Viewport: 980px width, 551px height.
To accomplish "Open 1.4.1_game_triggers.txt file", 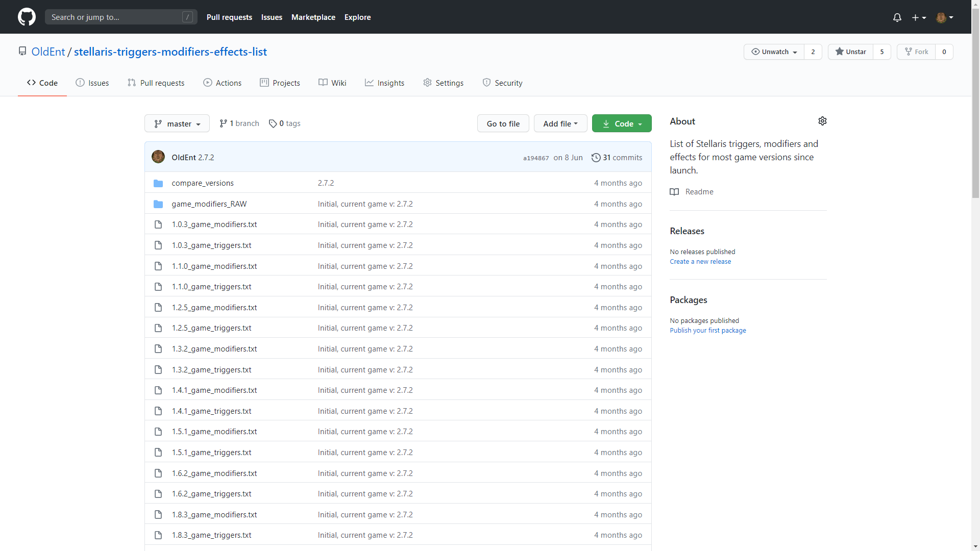I will (211, 411).
